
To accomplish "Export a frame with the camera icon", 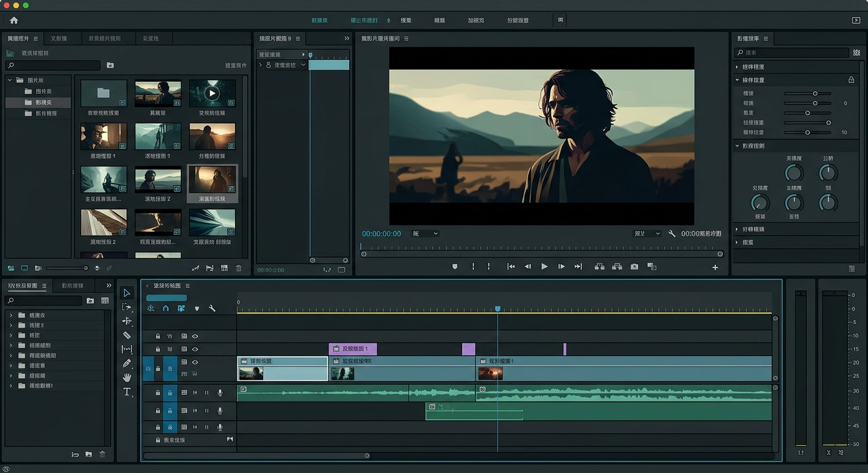I will click(634, 267).
